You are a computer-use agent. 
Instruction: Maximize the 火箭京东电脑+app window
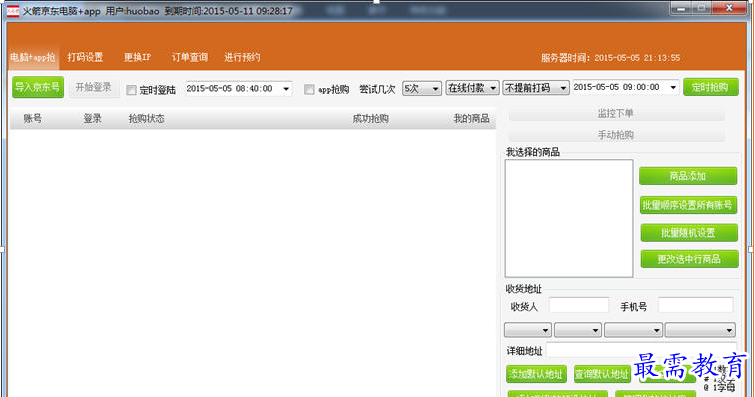(x=701, y=8)
